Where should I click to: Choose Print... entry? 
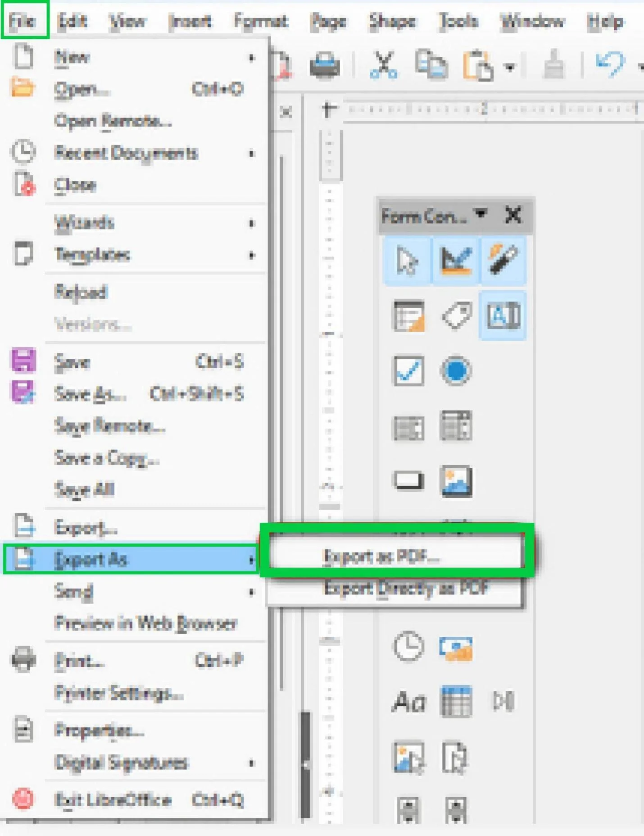point(135,661)
